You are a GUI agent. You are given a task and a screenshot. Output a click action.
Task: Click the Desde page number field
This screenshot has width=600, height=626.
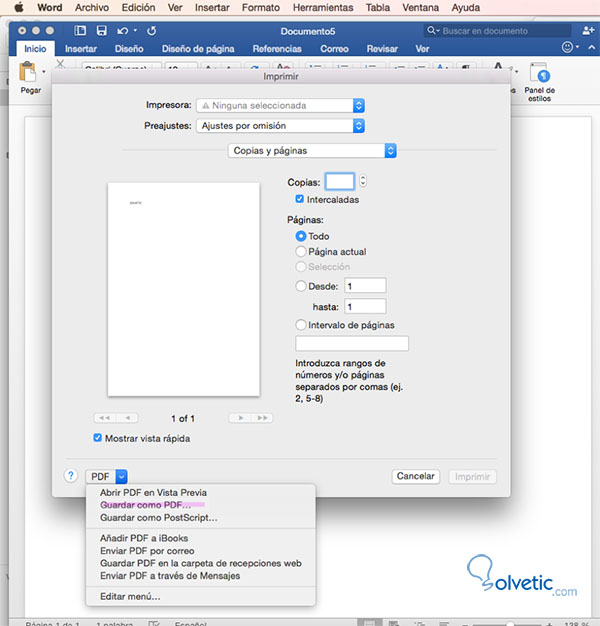click(x=365, y=286)
